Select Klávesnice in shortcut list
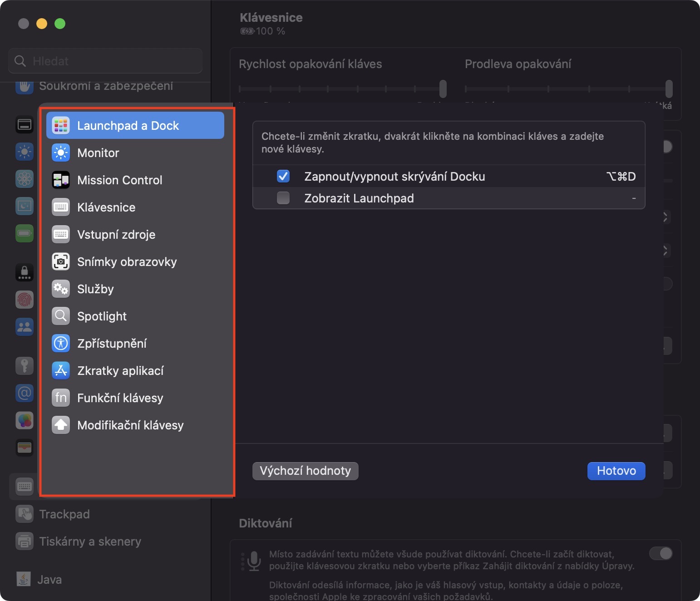The image size is (700, 601). [106, 207]
